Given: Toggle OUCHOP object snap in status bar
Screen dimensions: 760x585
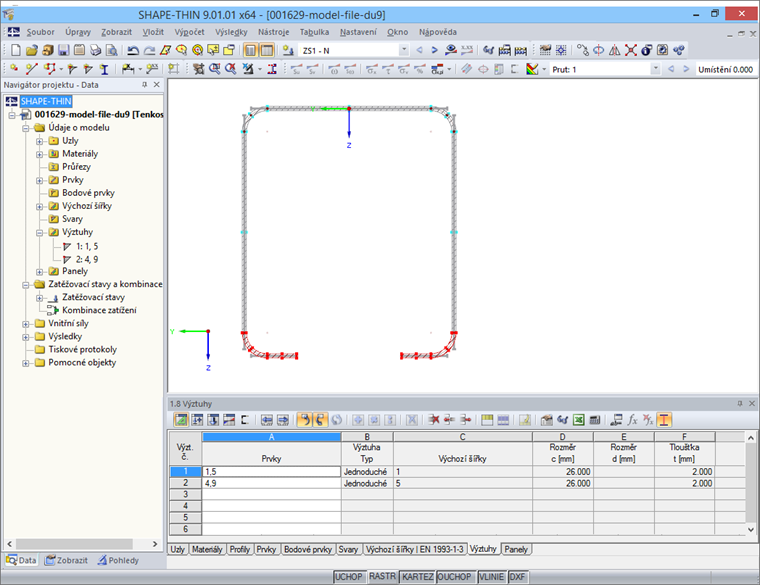Looking at the screenshot, I should [x=454, y=577].
